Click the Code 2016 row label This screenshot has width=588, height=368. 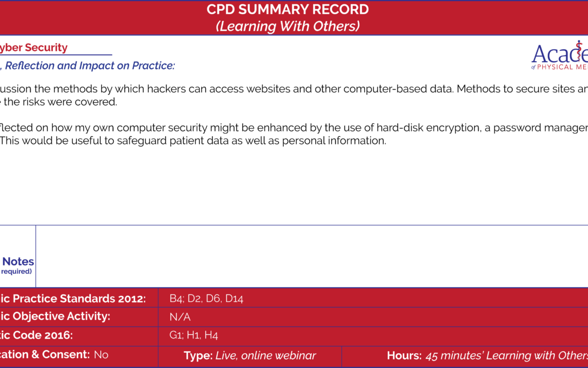36,335
